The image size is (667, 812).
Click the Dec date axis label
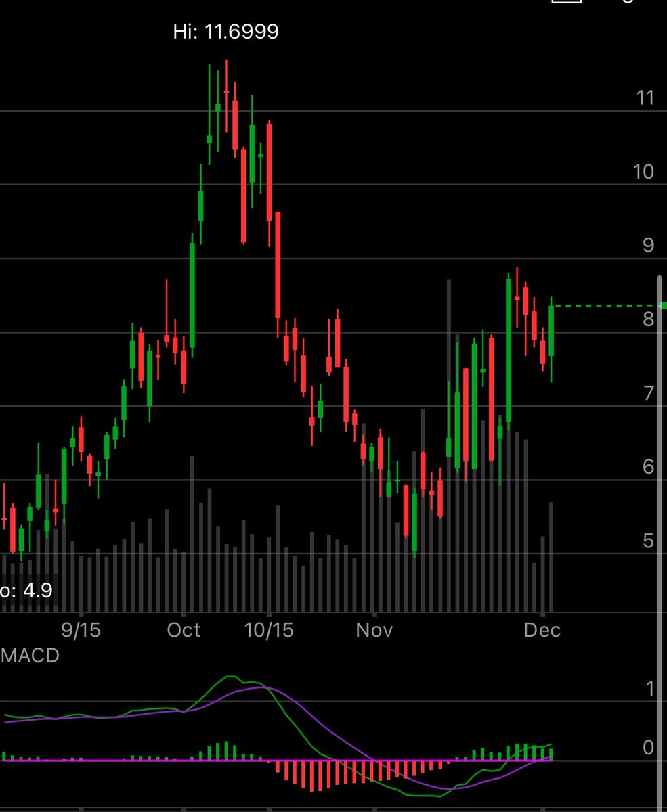coord(542,630)
